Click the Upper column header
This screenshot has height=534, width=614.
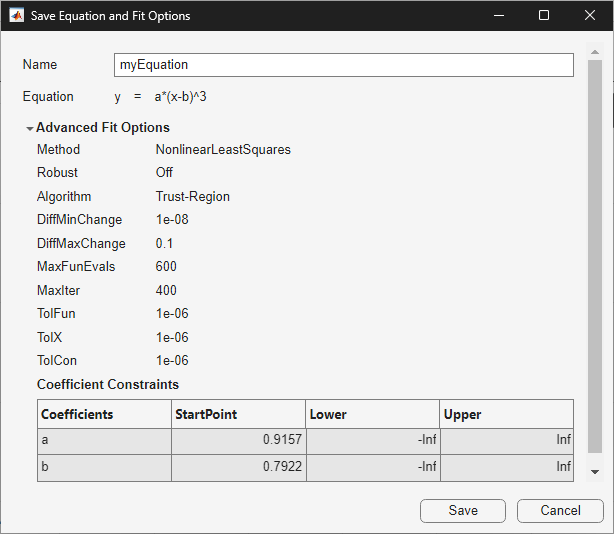(507, 414)
